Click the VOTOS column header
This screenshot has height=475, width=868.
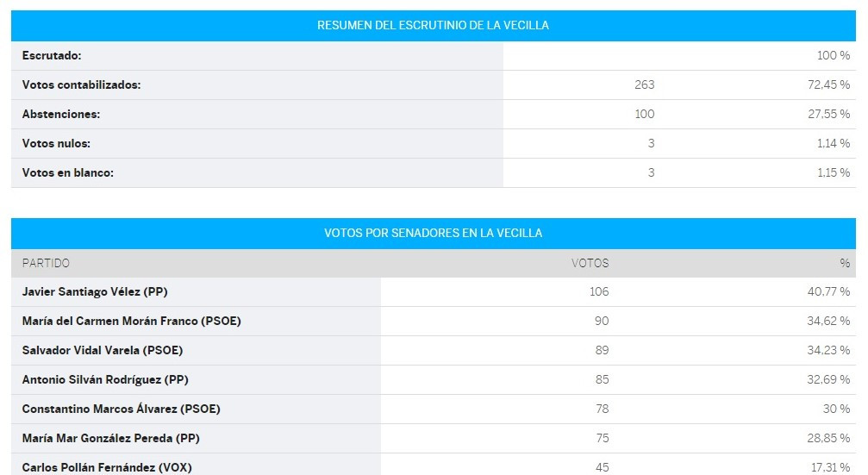(x=590, y=263)
